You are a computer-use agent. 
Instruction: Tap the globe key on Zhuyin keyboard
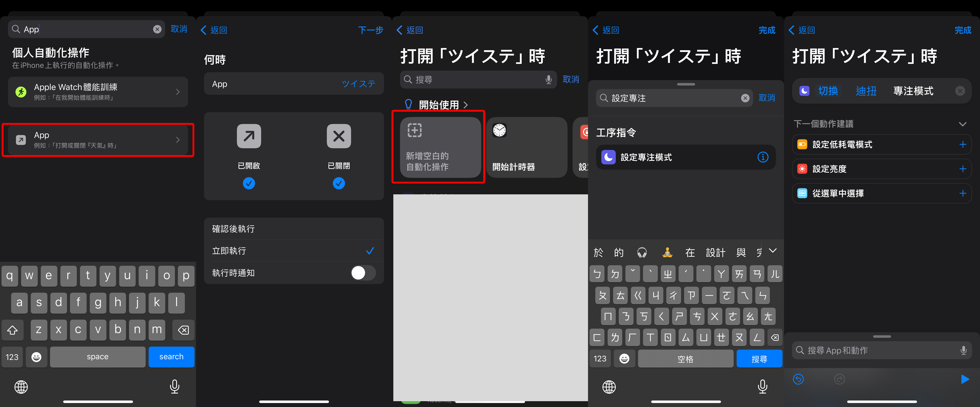pyautogui.click(x=609, y=387)
